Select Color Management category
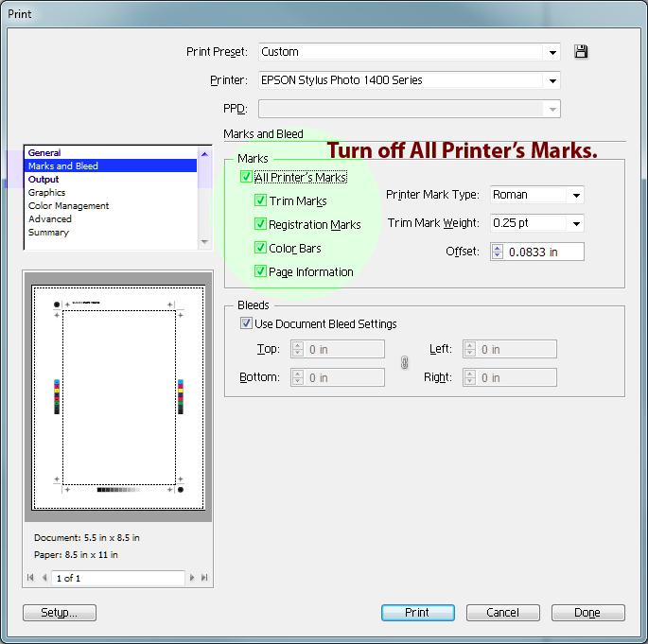The height and width of the screenshot is (644, 648). (x=111, y=206)
